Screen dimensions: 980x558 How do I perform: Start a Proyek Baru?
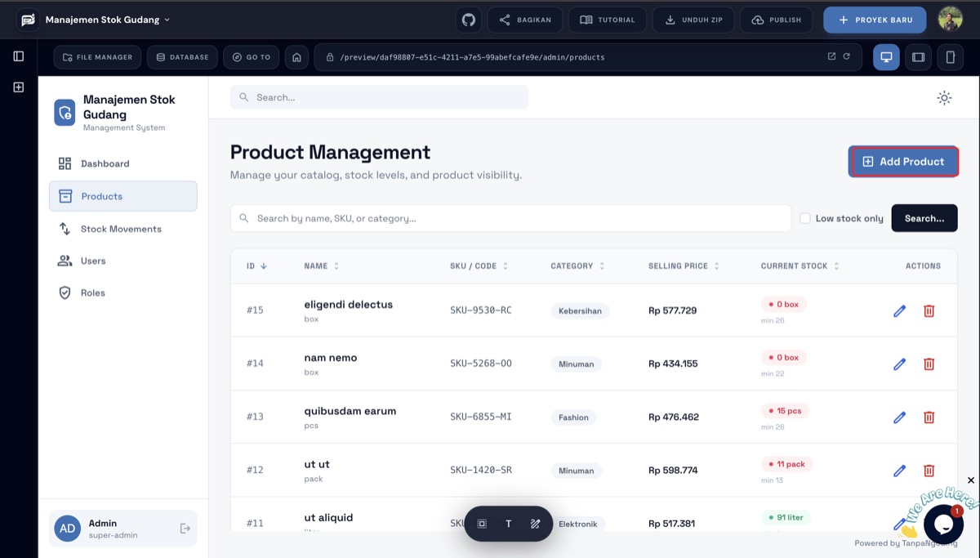pyautogui.click(x=875, y=20)
